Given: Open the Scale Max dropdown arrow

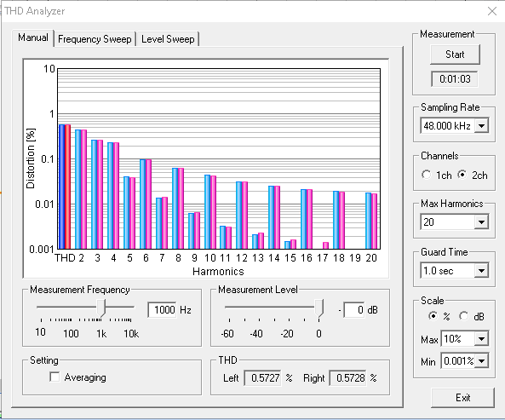Looking at the screenshot, I should point(481,339).
